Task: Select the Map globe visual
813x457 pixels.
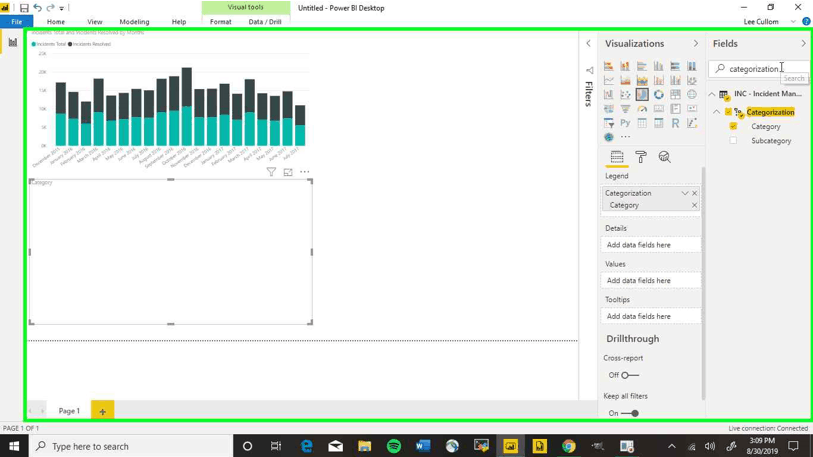Action: pyautogui.click(x=692, y=94)
